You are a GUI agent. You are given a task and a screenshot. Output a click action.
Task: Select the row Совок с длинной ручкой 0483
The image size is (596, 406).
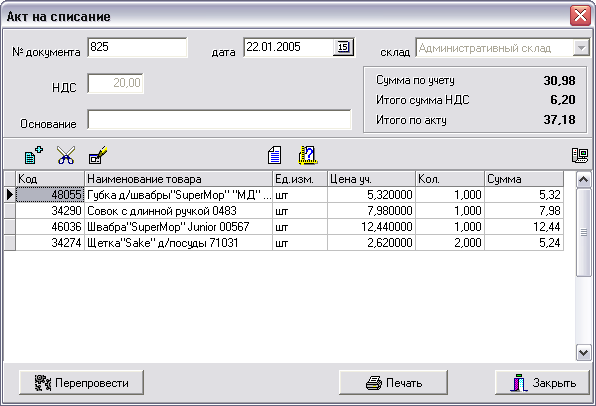(284, 211)
